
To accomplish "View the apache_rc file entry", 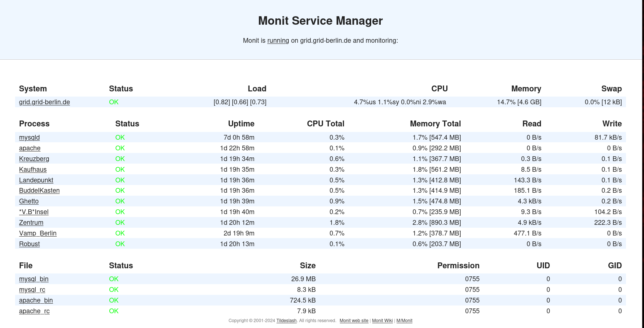I will tap(34, 311).
